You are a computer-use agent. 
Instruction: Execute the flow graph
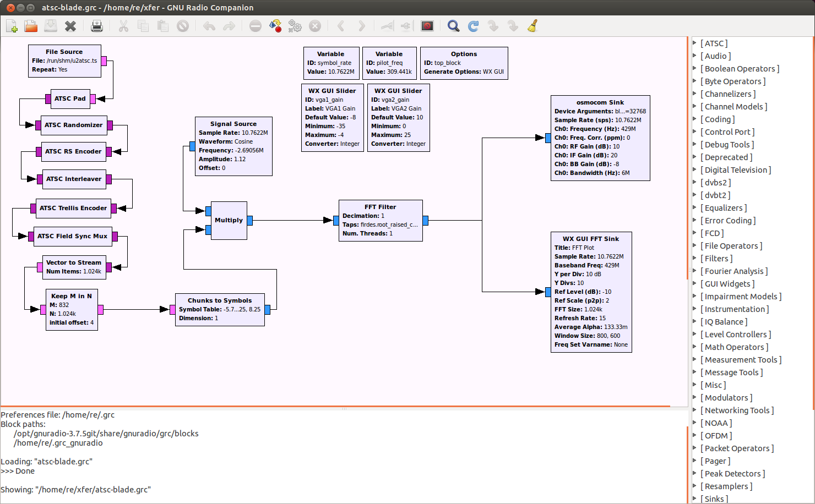(295, 26)
